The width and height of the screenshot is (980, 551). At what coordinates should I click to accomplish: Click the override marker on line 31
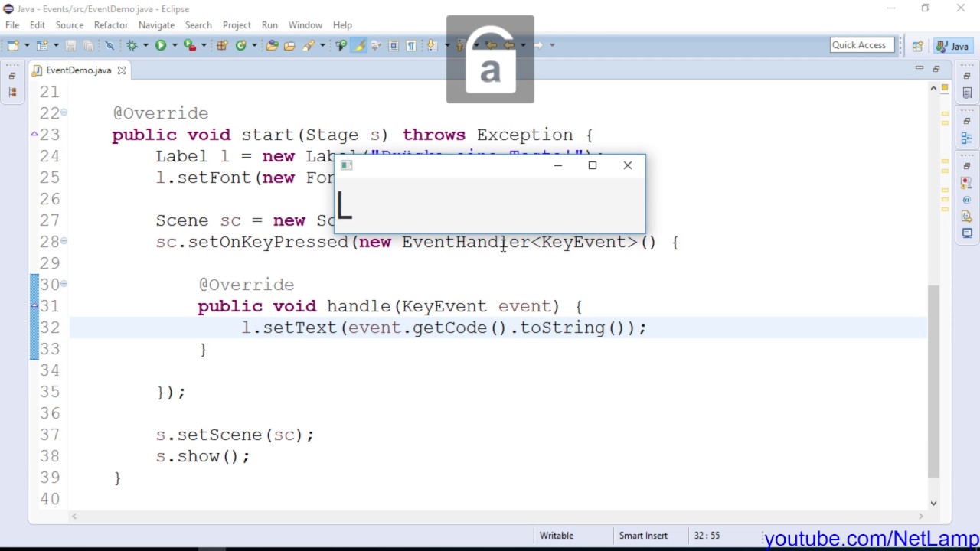(34, 305)
